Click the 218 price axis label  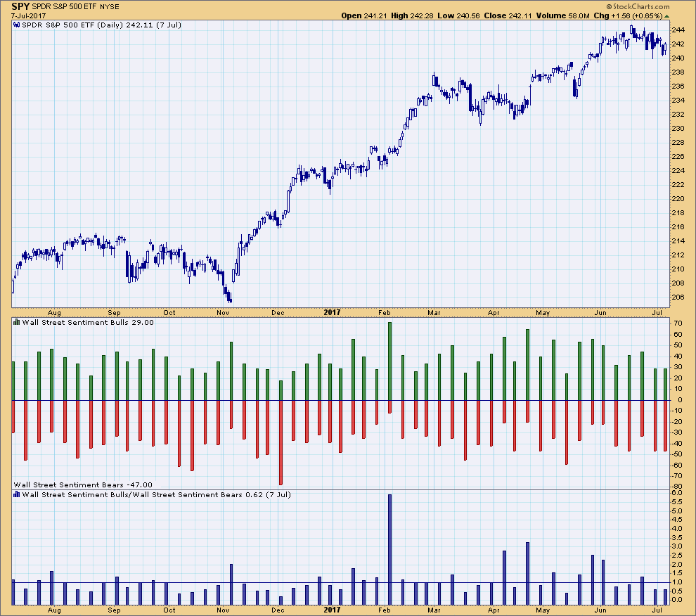(678, 213)
